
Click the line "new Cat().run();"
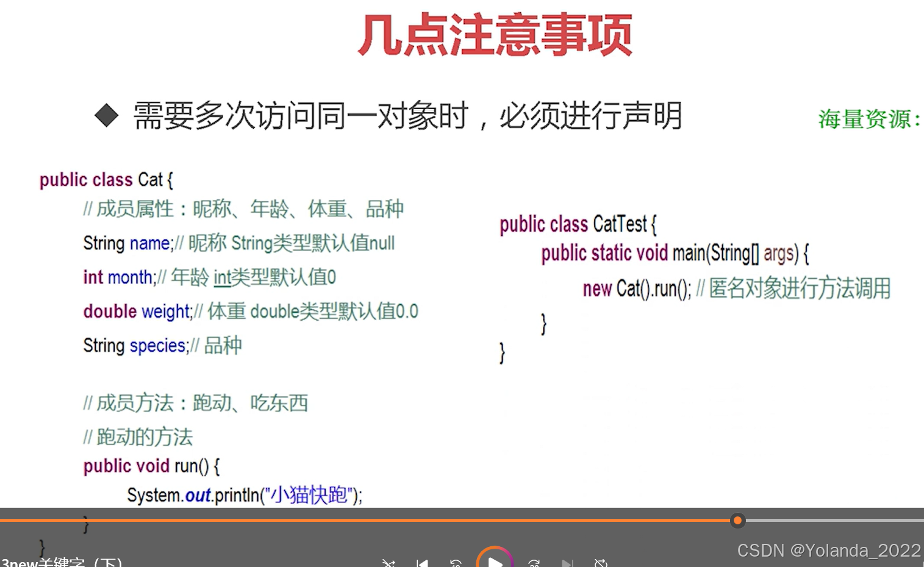(x=637, y=288)
